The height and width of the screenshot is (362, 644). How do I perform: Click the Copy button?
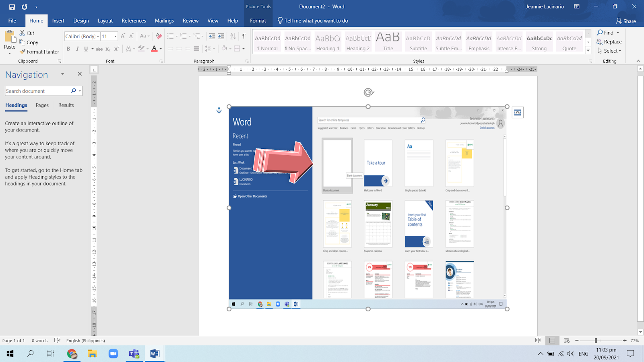click(x=29, y=42)
